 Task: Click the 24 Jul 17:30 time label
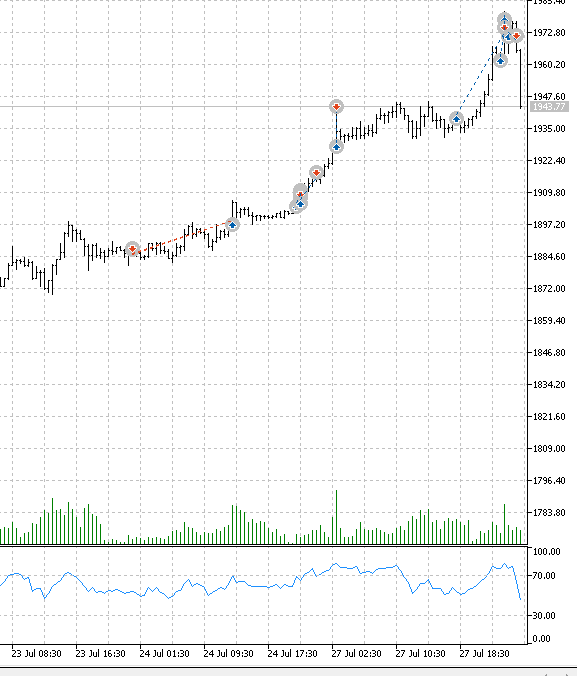pos(292,654)
